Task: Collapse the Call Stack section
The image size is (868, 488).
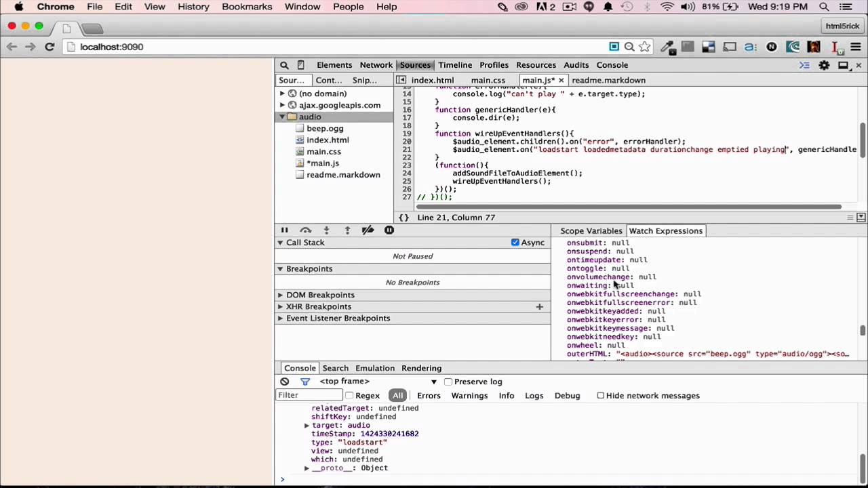Action: tap(280, 243)
